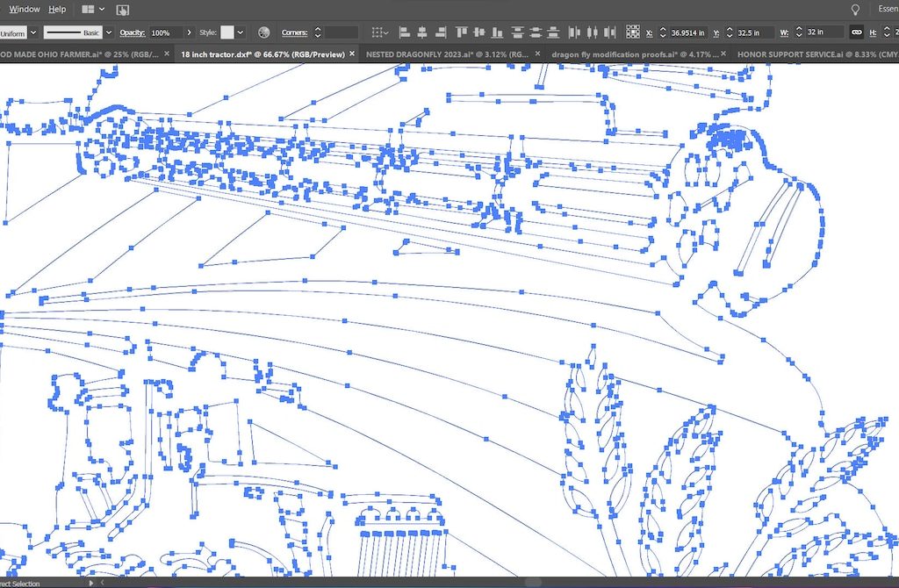
Task: Open the Recolor Artwork color wheel
Action: [263, 32]
